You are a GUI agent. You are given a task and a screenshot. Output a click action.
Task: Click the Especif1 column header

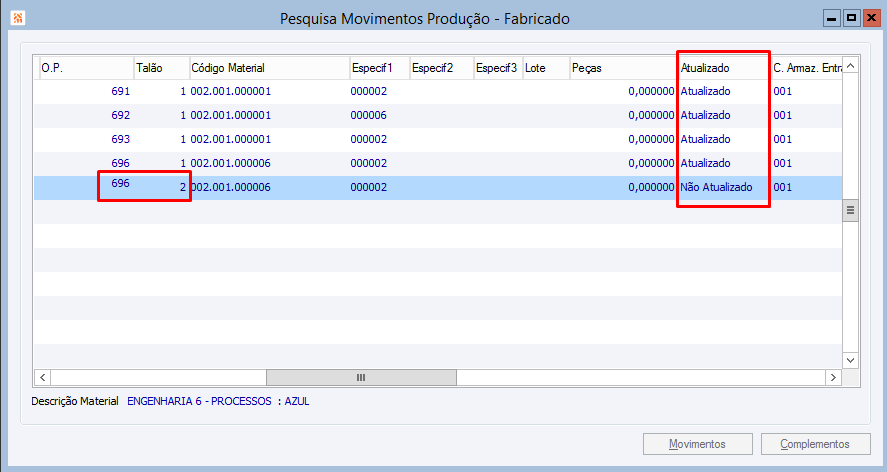coord(379,68)
